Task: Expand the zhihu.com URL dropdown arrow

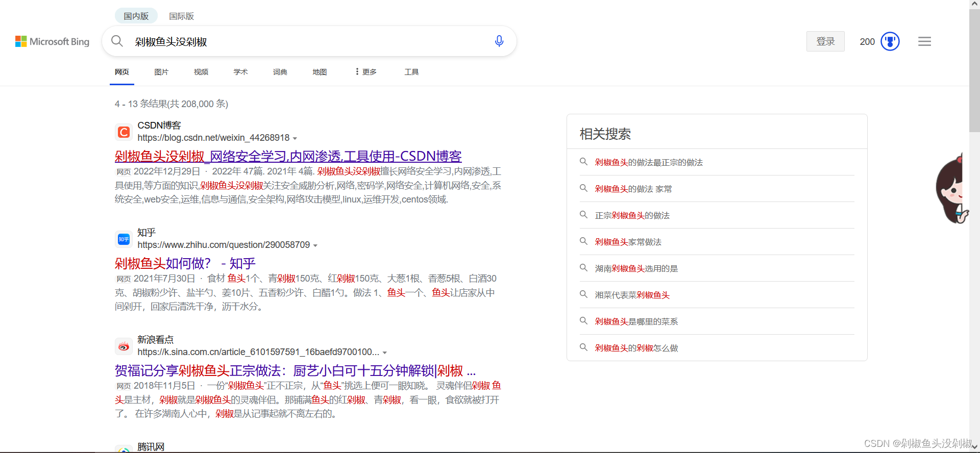Action: pos(315,245)
